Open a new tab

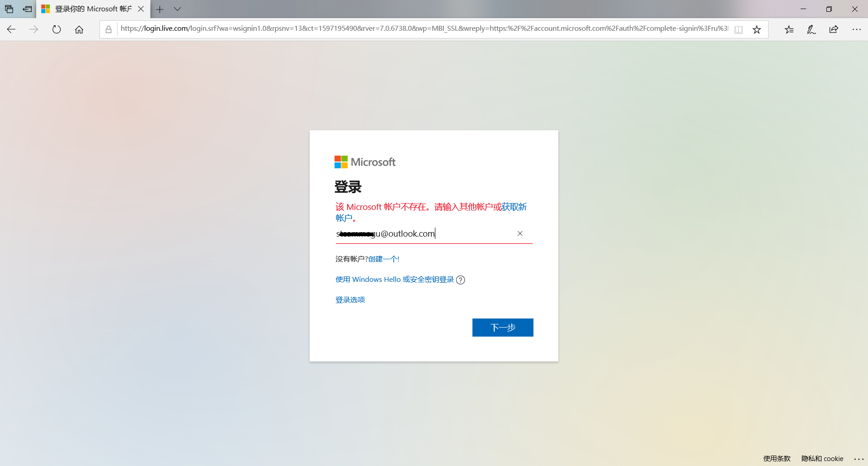pos(160,9)
